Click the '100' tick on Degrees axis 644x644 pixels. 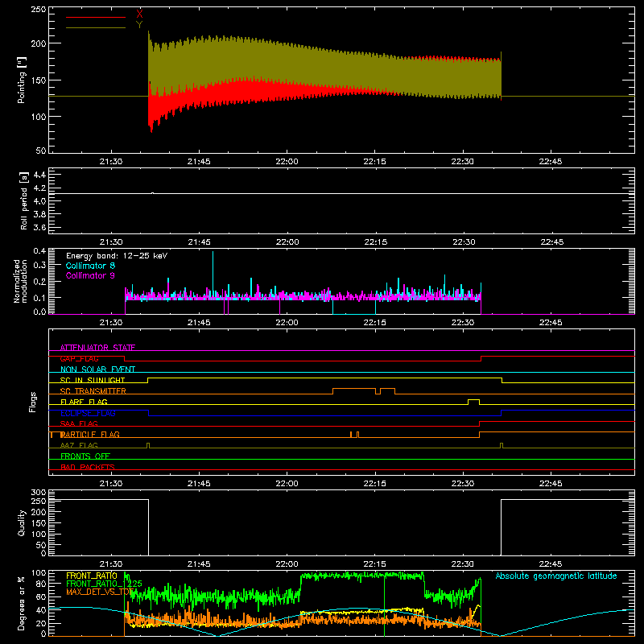(39, 572)
